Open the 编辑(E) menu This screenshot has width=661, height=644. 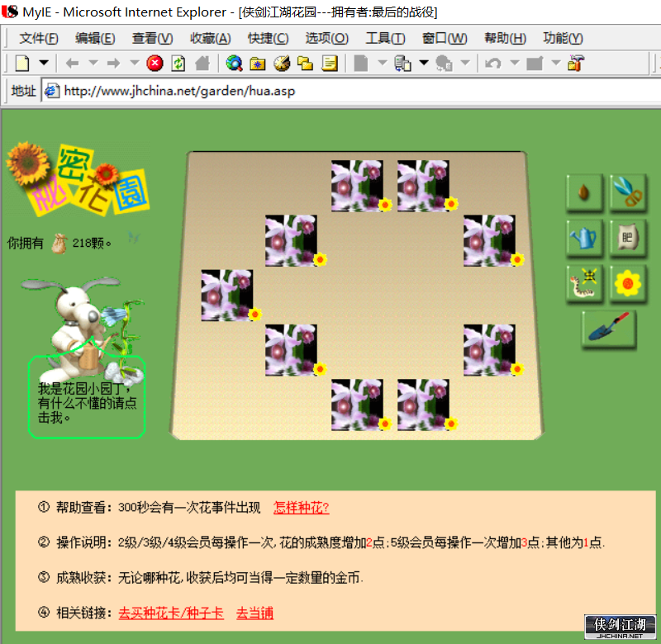coord(95,38)
